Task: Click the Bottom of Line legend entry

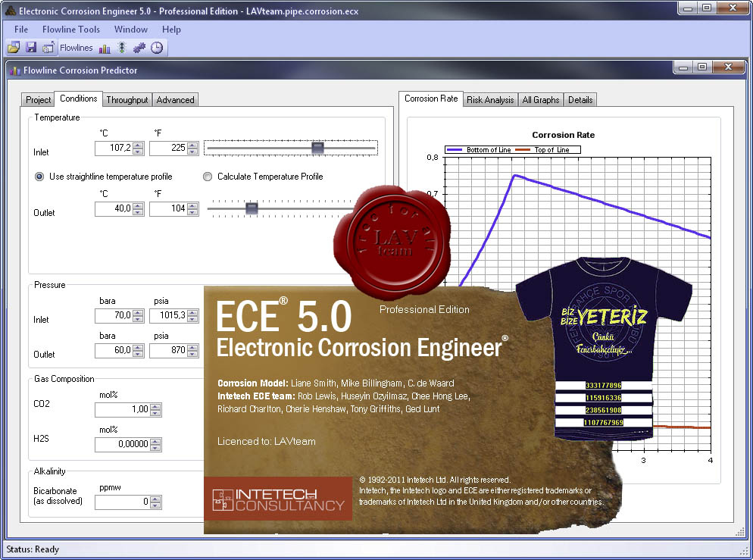Action: [x=479, y=150]
